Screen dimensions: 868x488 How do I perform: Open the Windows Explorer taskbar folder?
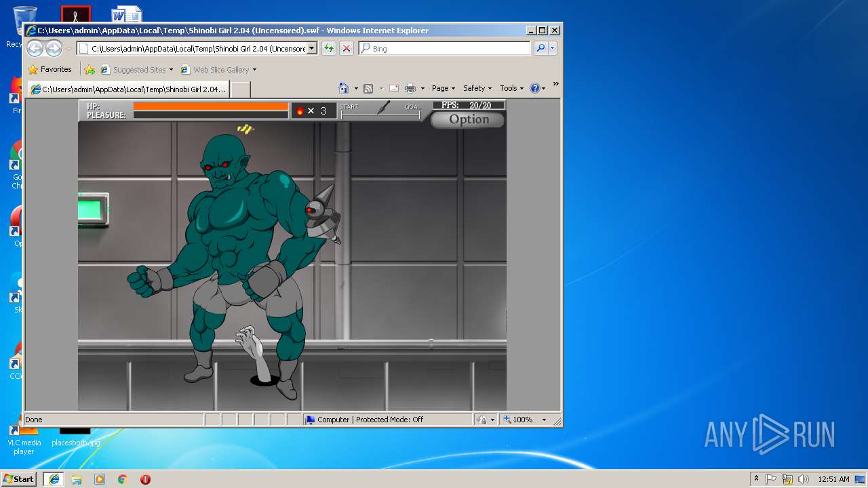tap(77, 479)
